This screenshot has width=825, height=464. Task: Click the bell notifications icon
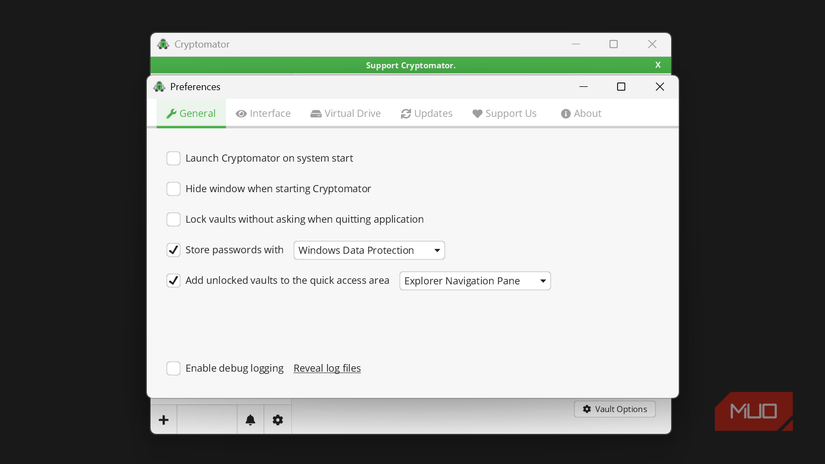250,420
